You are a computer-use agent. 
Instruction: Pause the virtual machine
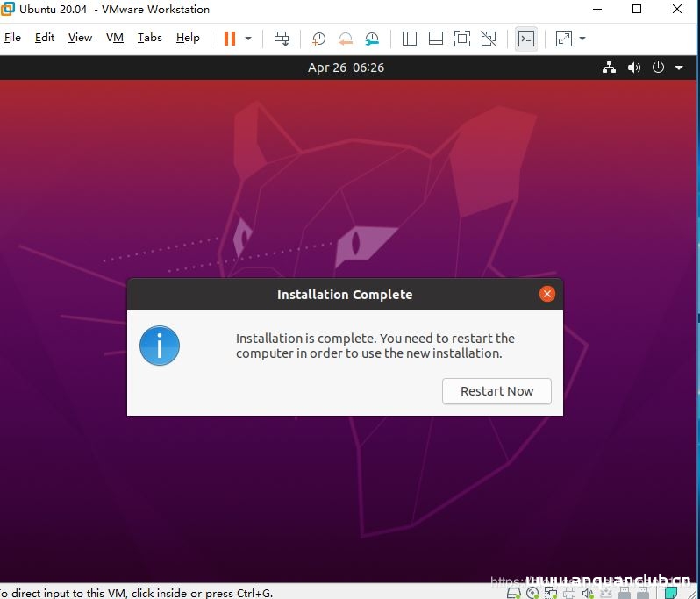(230, 39)
